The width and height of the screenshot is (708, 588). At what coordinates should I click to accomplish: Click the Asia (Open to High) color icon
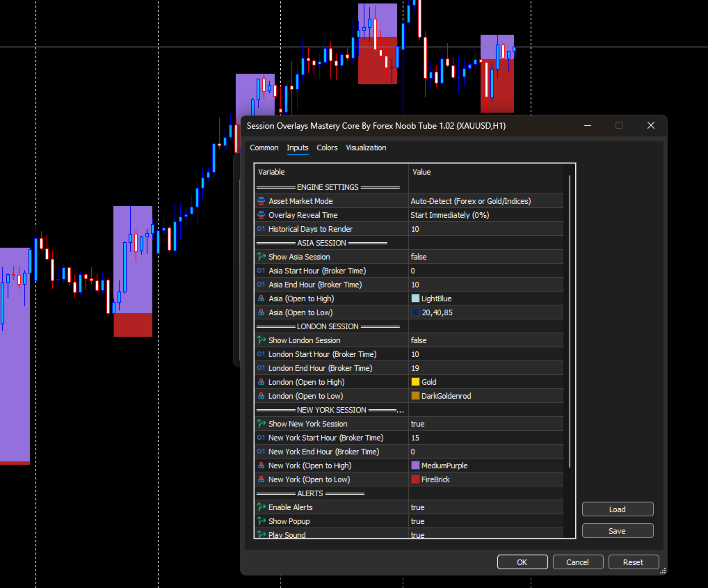coord(261,299)
